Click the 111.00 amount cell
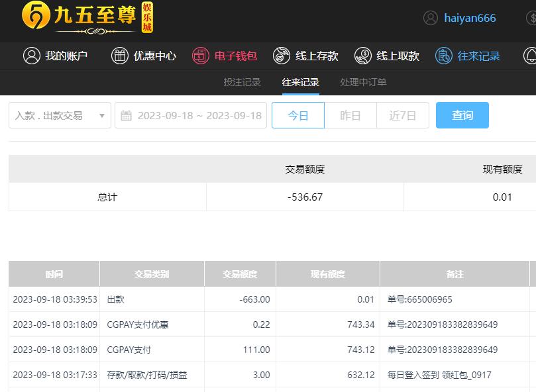The image size is (536, 392). coord(256,350)
